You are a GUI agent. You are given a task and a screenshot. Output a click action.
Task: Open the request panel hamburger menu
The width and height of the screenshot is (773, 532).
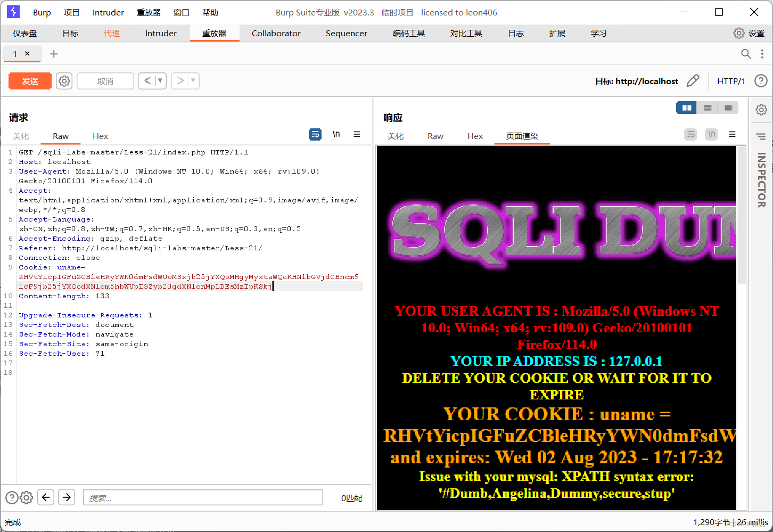[357, 134]
